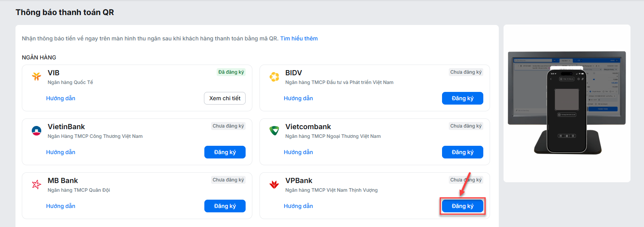
Task: Click the Chưa đăng ký badge on VietinBank
Action: pos(228,126)
